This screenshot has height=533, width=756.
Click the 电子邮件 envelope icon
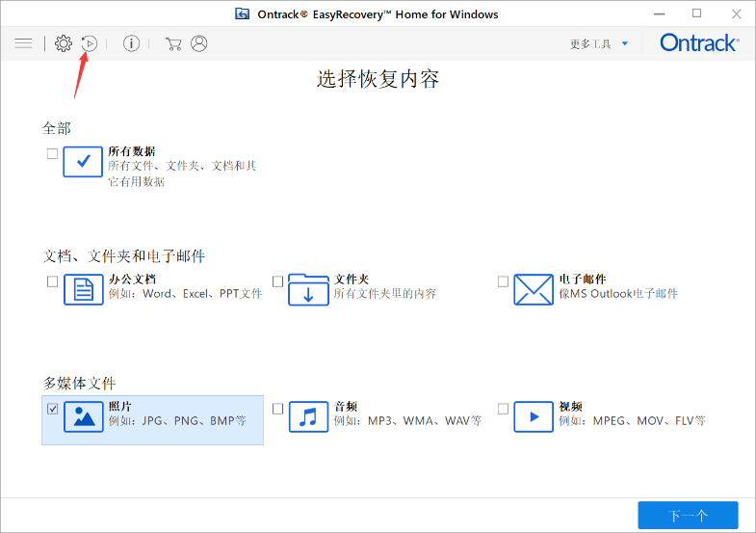pyautogui.click(x=534, y=289)
